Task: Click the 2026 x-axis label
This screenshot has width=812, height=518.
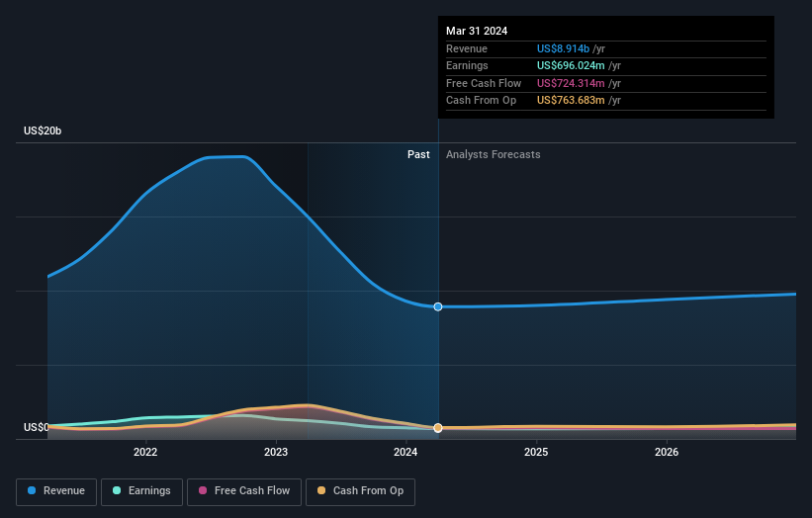Action: click(x=667, y=453)
